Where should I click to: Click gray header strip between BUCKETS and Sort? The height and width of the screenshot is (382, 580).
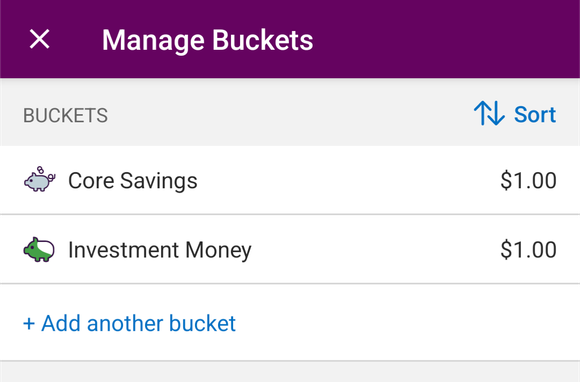coord(290,114)
